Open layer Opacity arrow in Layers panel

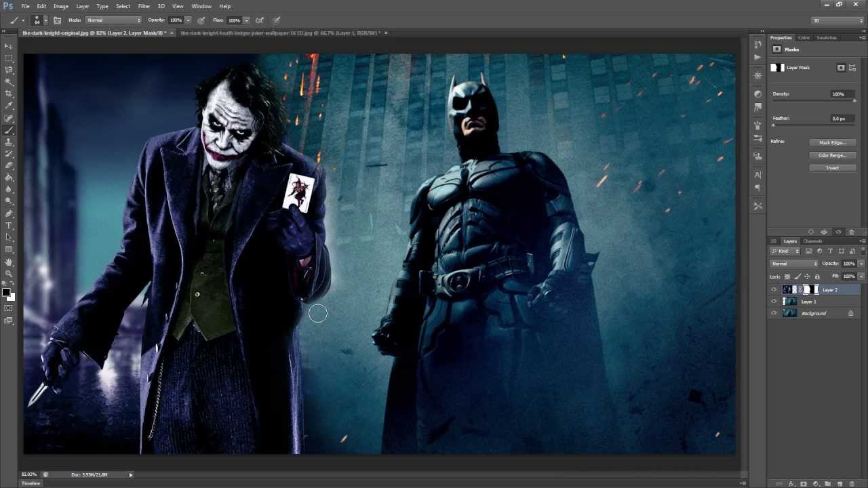(862, 264)
